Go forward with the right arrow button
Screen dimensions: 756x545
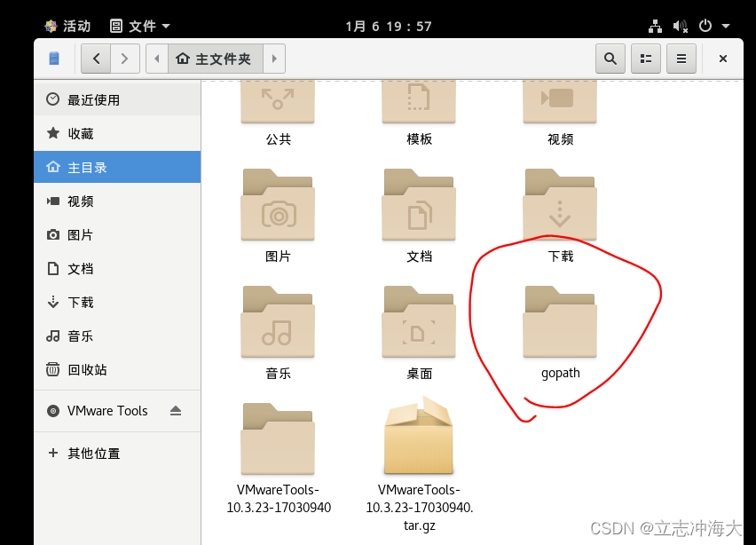click(x=125, y=59)
